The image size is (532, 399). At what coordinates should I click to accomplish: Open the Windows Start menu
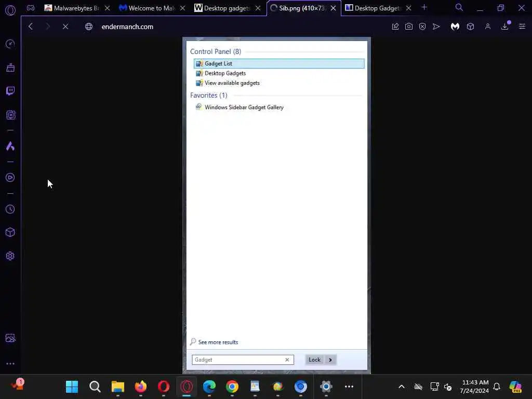[72, 387]
